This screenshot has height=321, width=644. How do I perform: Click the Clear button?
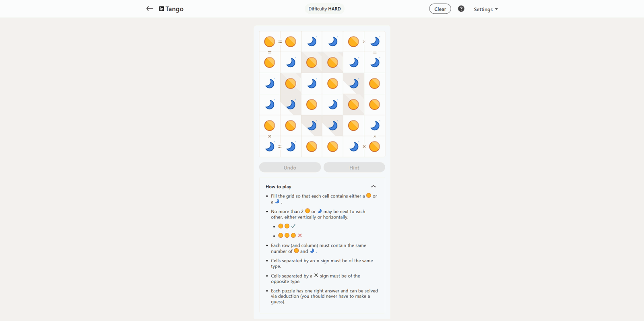pyautogui.click(x=440, y=9)
